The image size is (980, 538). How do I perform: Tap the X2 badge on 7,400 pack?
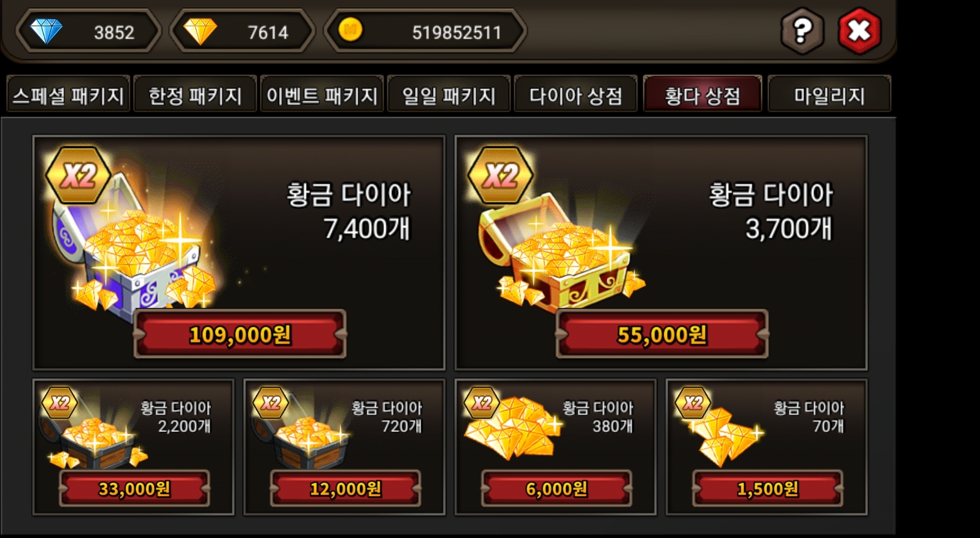click(78, 175)
